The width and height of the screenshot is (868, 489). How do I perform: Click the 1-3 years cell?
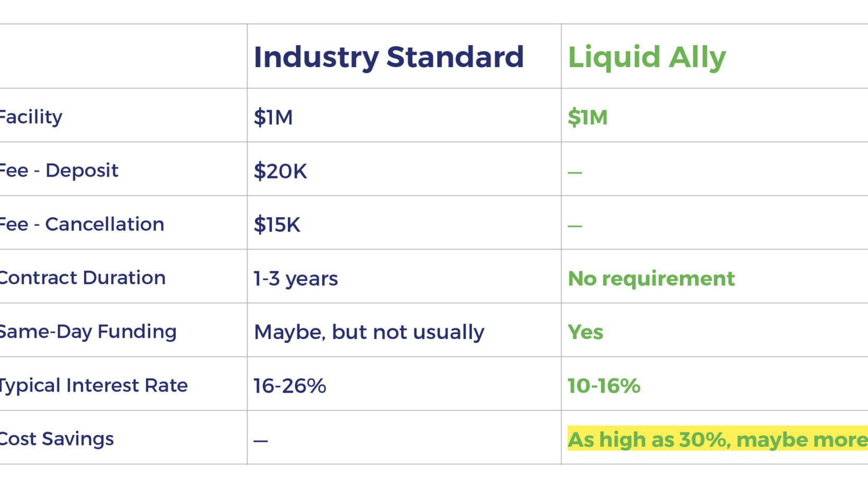coord(295,279)
